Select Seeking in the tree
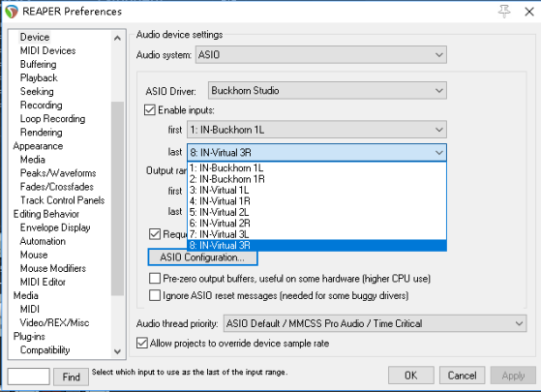The height and width of the screenshot is (392, 541). [x=37, y=91]
